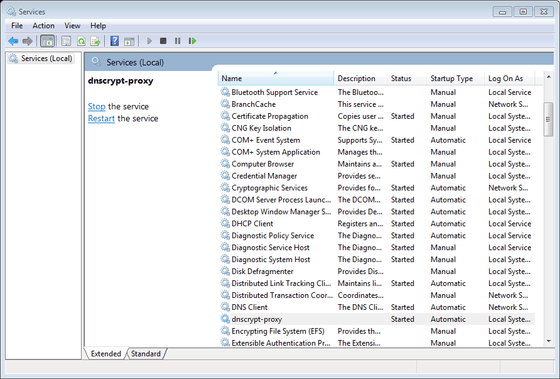Click the Pause Service toolbar button
Screen dimensions: 560x379
(x=178, y=41)
